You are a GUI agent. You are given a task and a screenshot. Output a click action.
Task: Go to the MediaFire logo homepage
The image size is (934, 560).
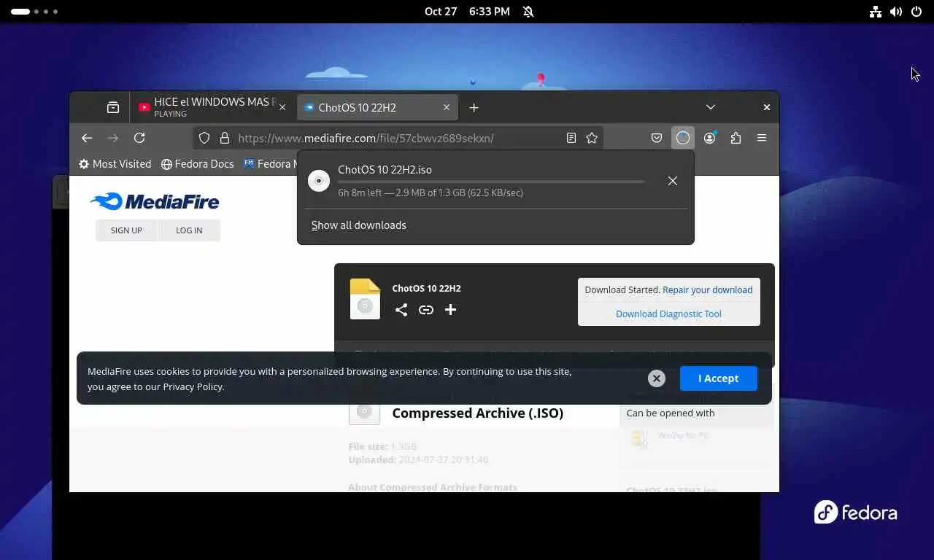[155, 201]
